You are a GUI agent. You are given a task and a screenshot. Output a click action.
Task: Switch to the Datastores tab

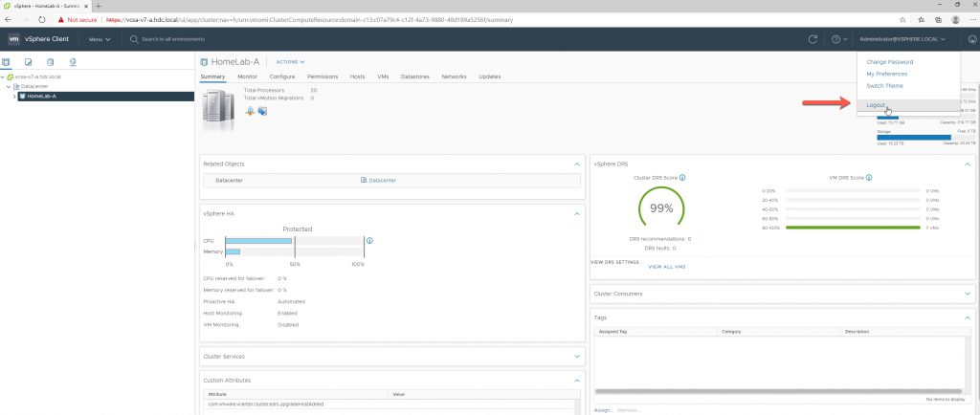coord(415,76)
